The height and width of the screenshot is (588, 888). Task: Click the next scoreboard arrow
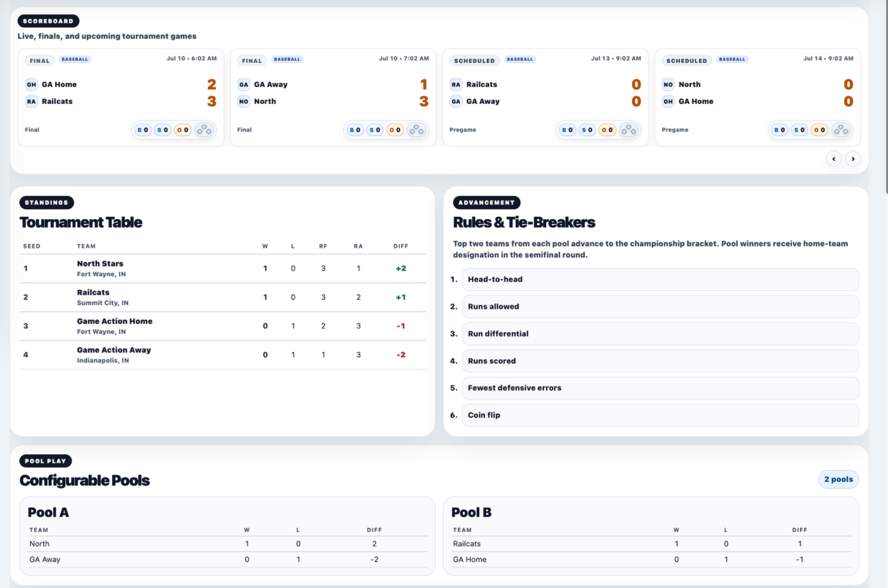tap(853, 159)
